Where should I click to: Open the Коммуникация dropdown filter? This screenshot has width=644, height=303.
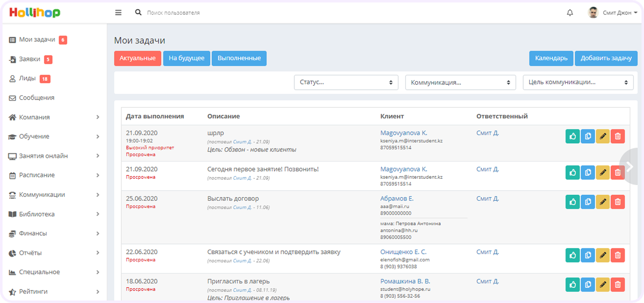pos(460,82)
